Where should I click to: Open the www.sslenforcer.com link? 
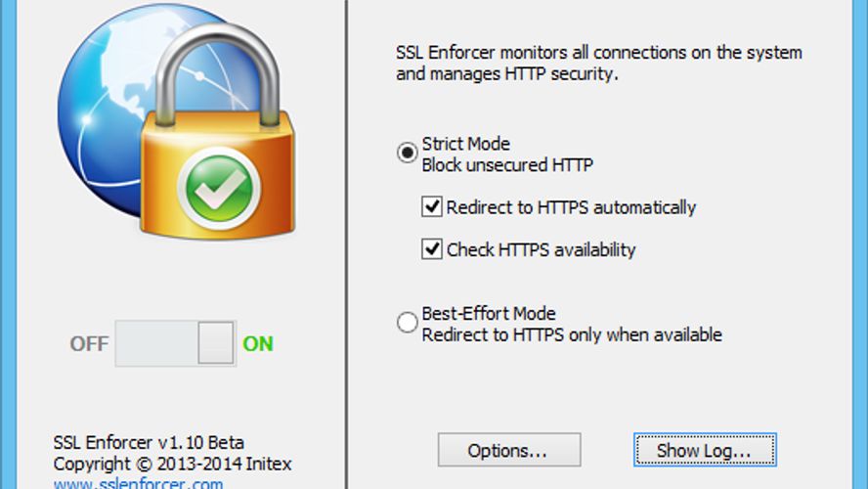(x=138, y=483)
